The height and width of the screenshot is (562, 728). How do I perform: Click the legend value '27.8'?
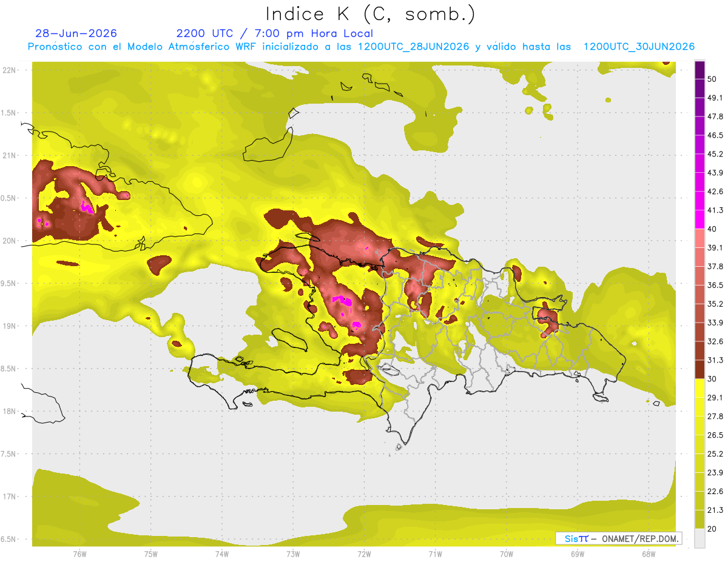click(715, 416)
